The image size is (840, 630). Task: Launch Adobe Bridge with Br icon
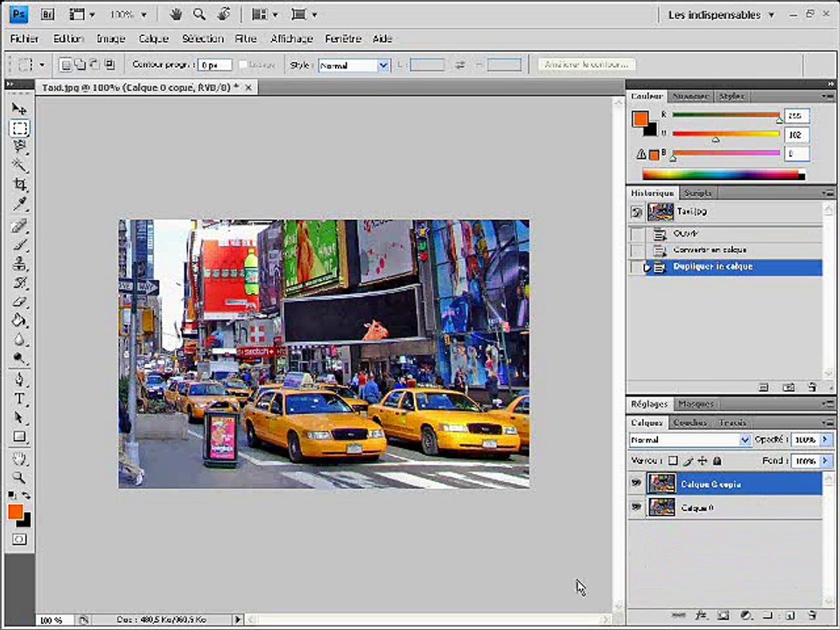(x=47, y=15)
